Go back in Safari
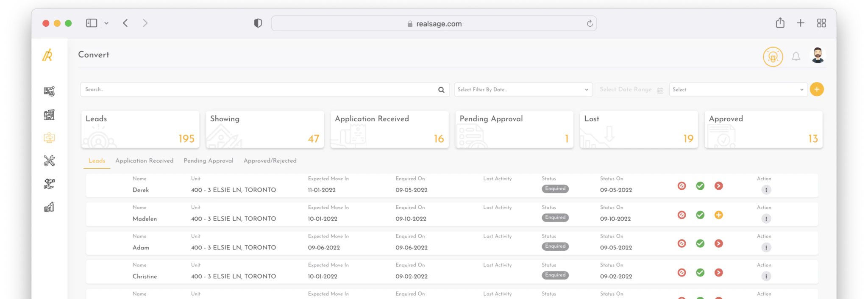 pos(125,23)
